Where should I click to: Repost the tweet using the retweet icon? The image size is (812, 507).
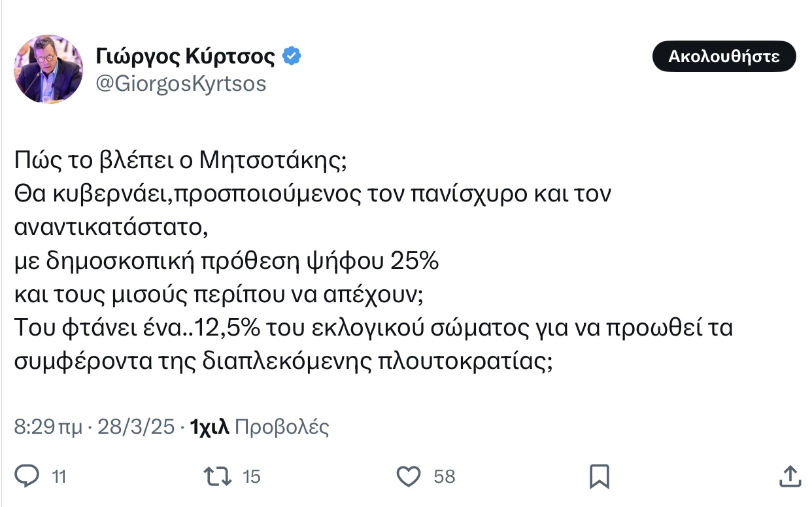[x=217, y=476]
